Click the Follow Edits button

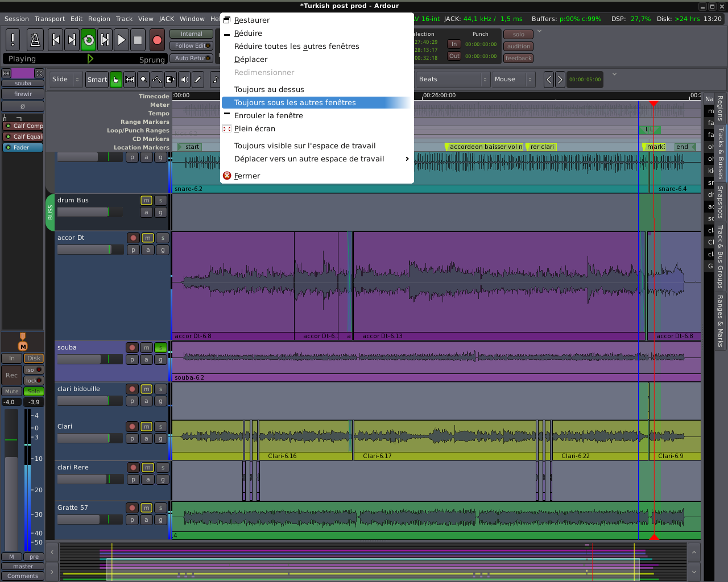click(x=191, y=46)
